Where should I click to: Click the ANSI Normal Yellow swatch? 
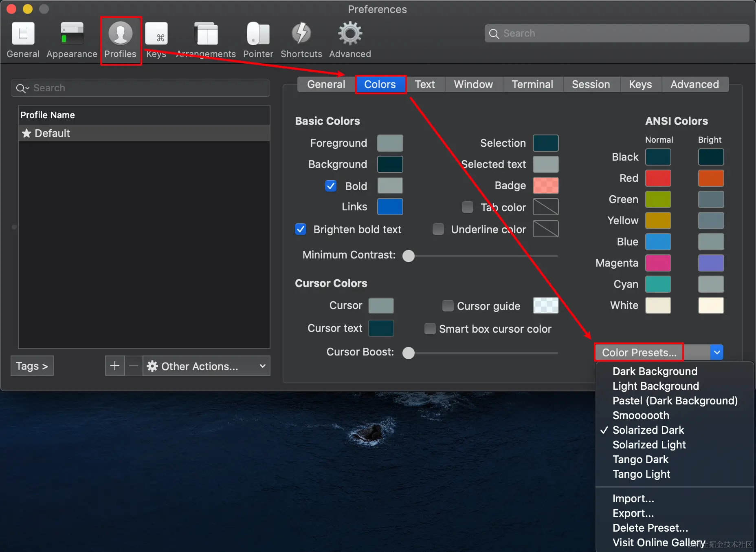point(658,221)
